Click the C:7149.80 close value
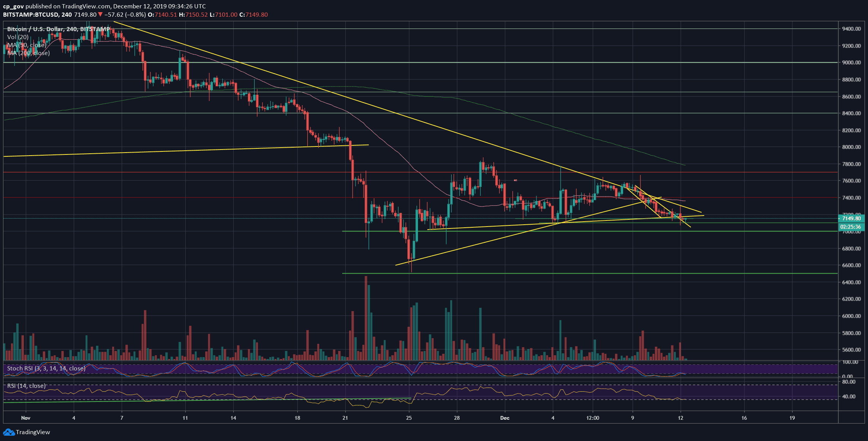Viewport: 868px width, 441px height. (x=253, y=14)
